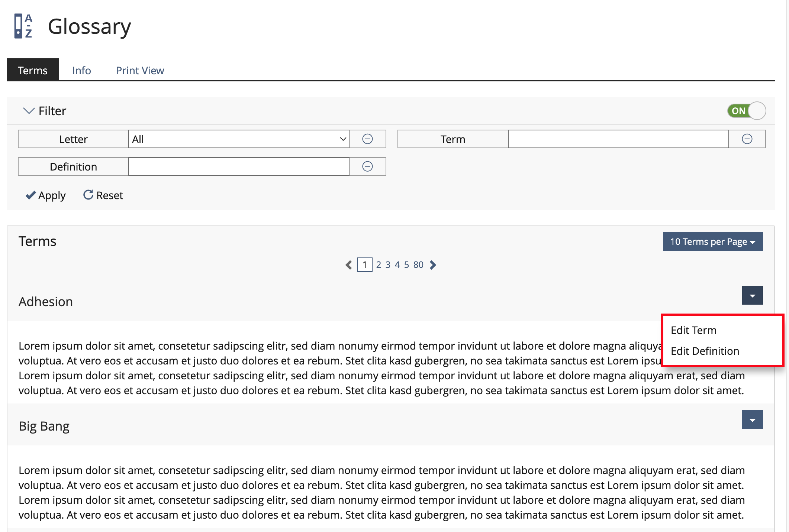Remove the Definition filter with minus icon

click(x=367, y=166)
